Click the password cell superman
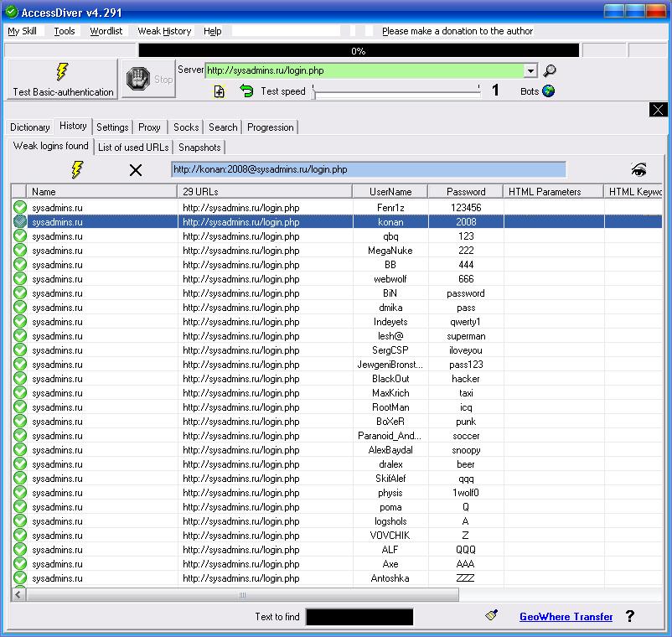 466,336
